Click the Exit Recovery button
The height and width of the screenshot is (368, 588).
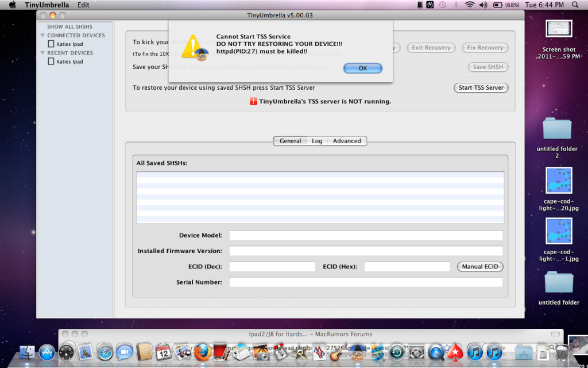pos(431,48)
